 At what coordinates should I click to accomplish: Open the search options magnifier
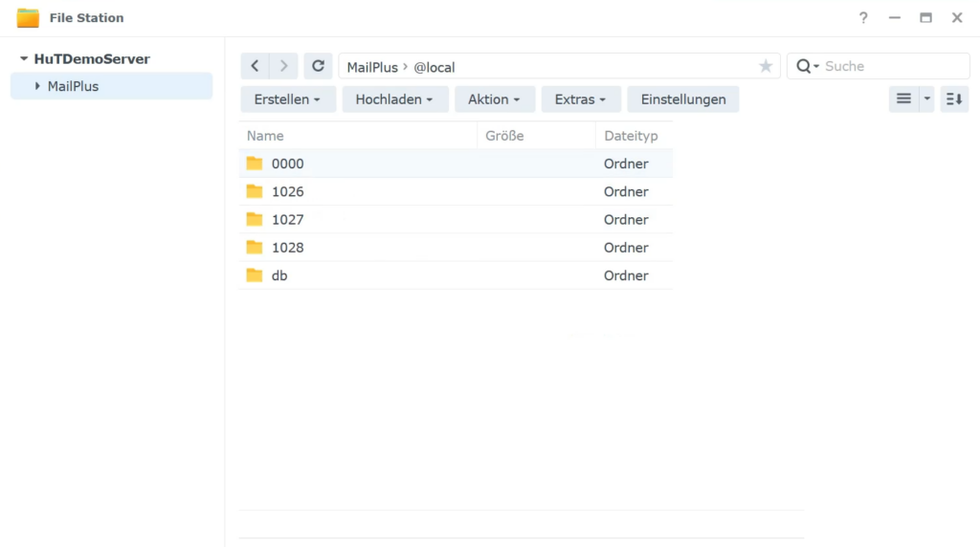(807, 66)
